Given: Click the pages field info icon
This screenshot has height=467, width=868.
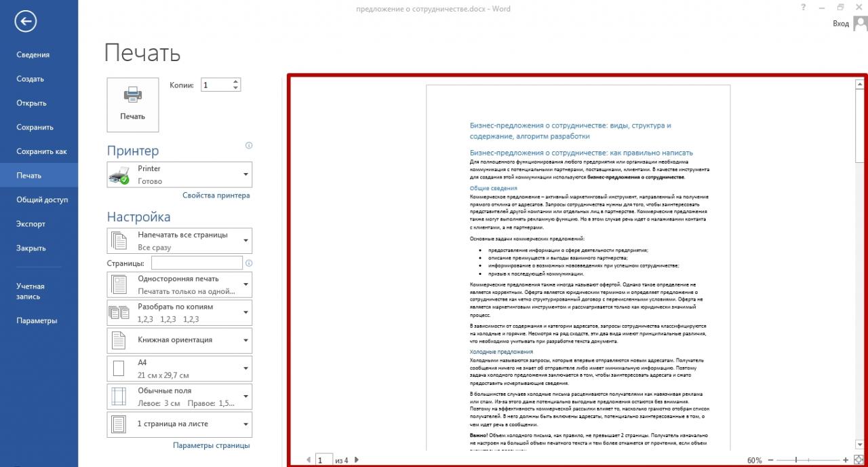Looking at the screenshot, I should [249, 263].
